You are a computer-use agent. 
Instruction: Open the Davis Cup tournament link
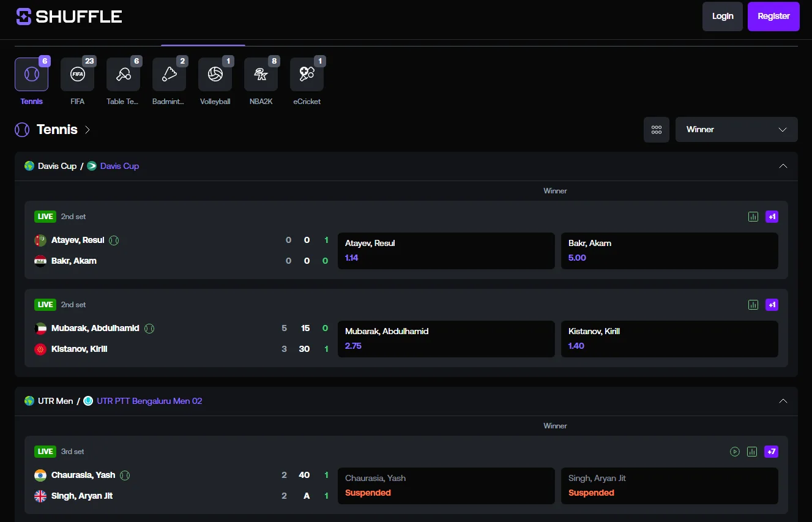[x=119, y=166]
